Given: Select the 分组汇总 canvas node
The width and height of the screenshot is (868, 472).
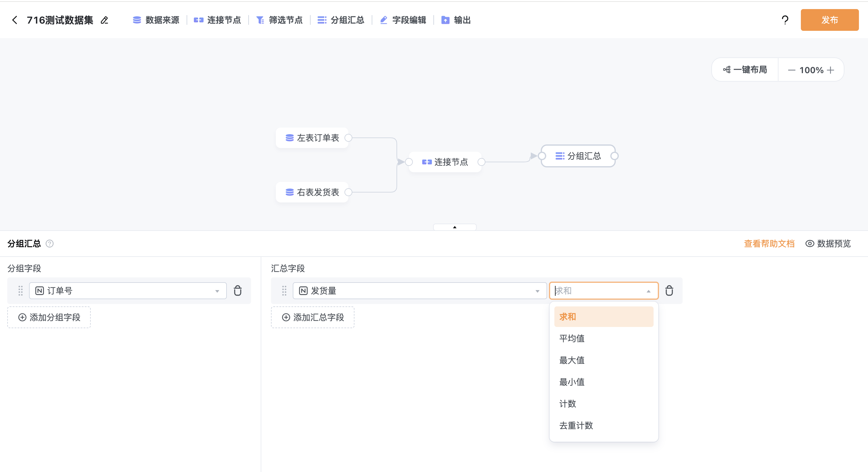Looking at the screenshot, I should click(x=578, y=156).
